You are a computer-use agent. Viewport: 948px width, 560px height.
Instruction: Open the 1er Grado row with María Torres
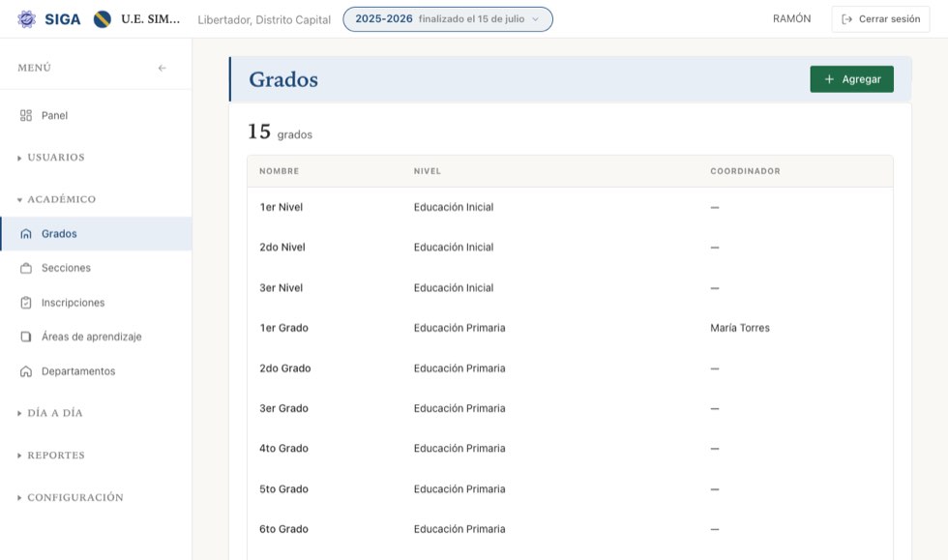[x=570, y=328]
